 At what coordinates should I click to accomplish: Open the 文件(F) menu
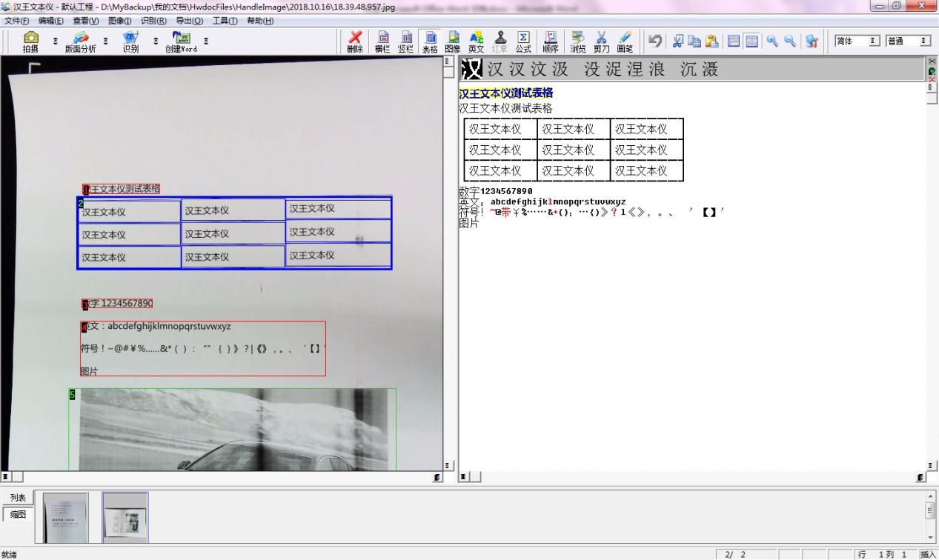tap(16, 21)
